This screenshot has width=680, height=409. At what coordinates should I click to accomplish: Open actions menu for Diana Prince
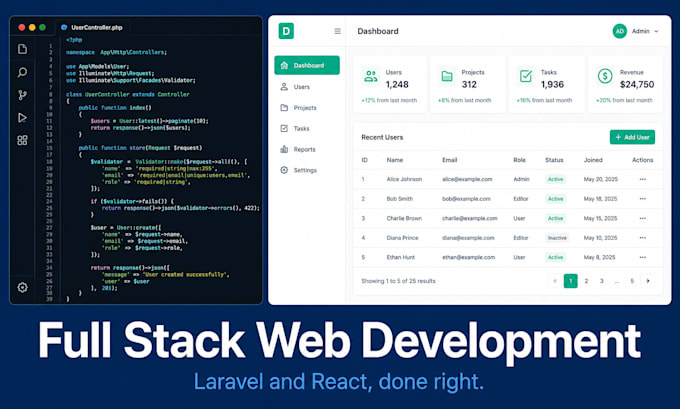pos(643,238)
